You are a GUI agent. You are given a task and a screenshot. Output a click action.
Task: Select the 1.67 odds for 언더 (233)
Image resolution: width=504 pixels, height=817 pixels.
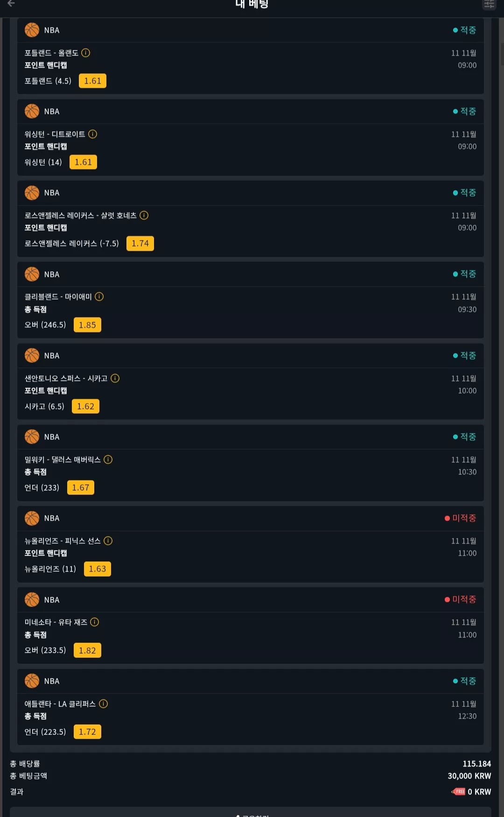tap(81, 487)
